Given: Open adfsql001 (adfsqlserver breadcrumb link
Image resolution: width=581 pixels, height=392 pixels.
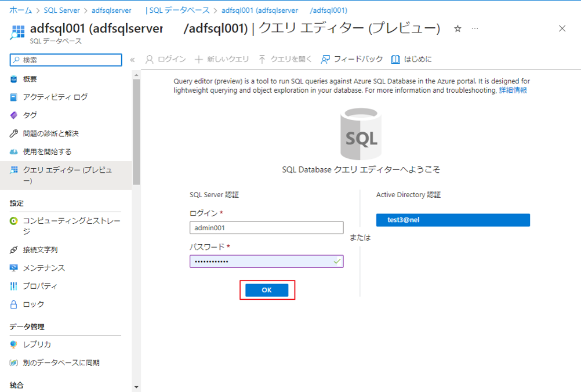Looking at the screenshot, I should 260,10.
